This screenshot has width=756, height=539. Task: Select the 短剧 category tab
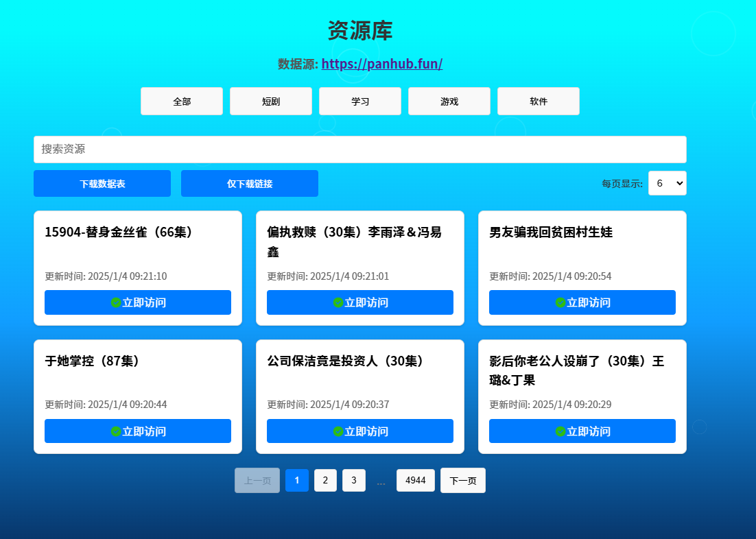271,101
